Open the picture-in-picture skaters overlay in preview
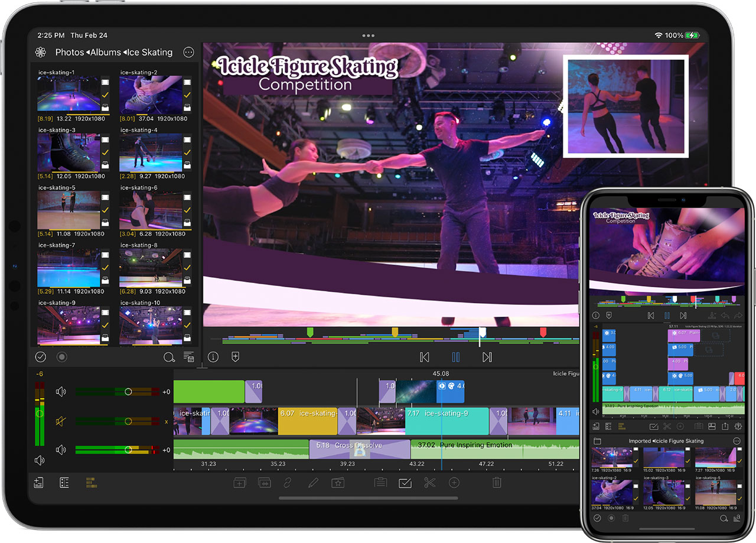756x543 pixels. [x=626, y=106]
